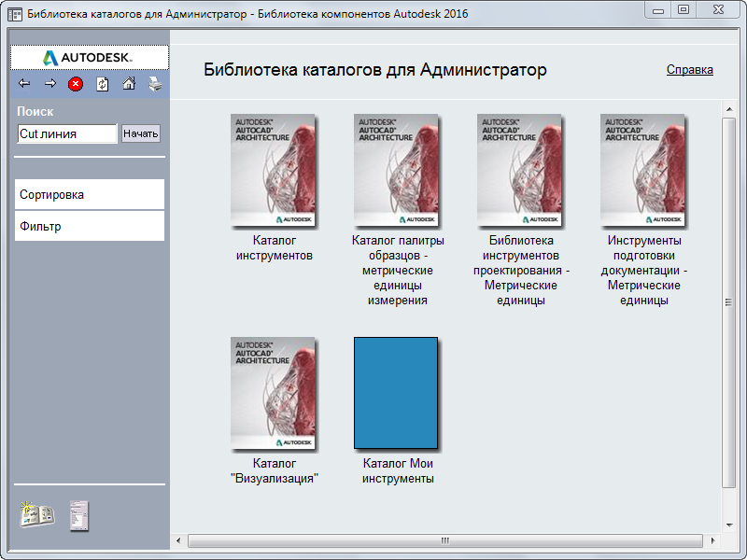Click the Библиотека инструментов проектирования caption

pos(521,271)
